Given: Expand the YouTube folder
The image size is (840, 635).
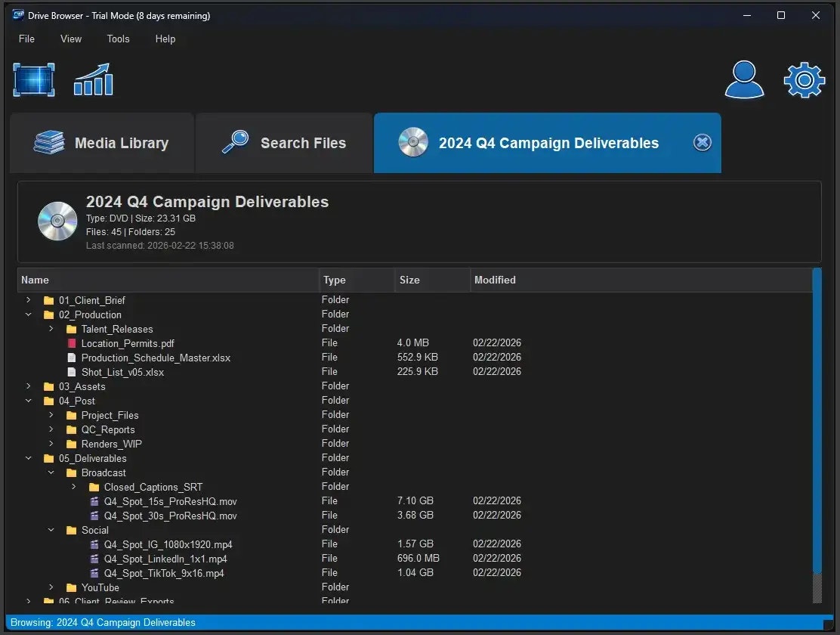Looking at the screenshot, I should coord(51,587).
